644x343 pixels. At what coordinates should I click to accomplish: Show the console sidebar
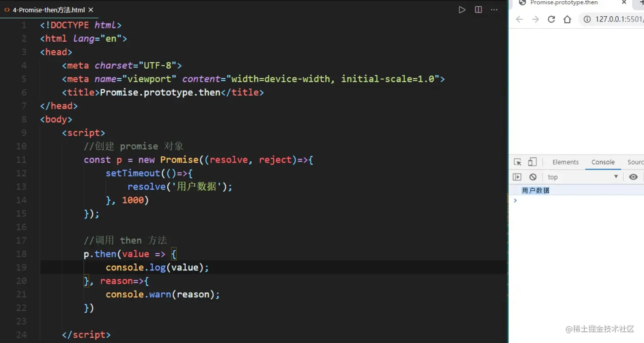click(x=517, y=177)
